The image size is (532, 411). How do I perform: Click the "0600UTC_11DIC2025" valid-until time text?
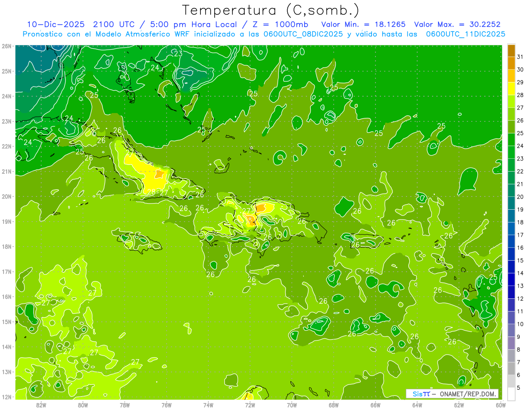[465, 34]
